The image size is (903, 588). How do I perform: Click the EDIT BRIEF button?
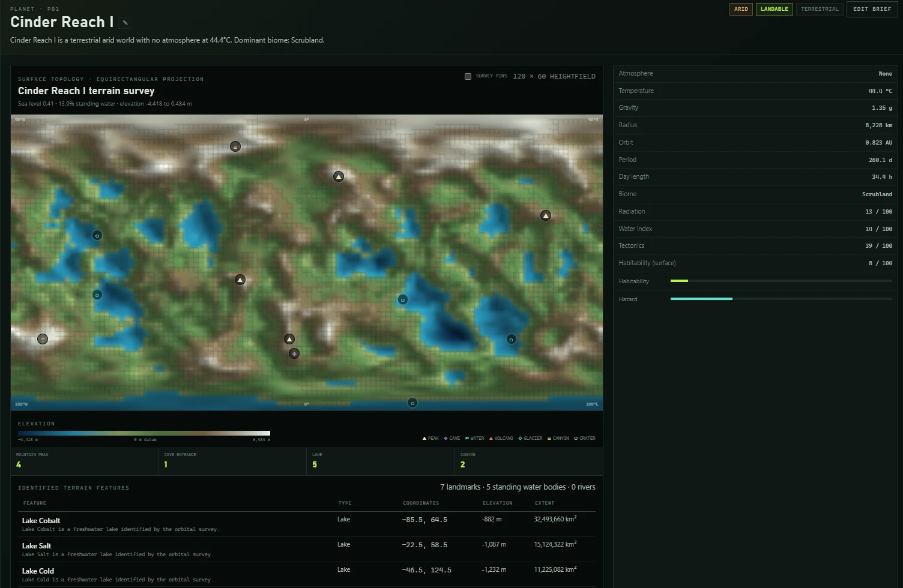coord(872,9)
